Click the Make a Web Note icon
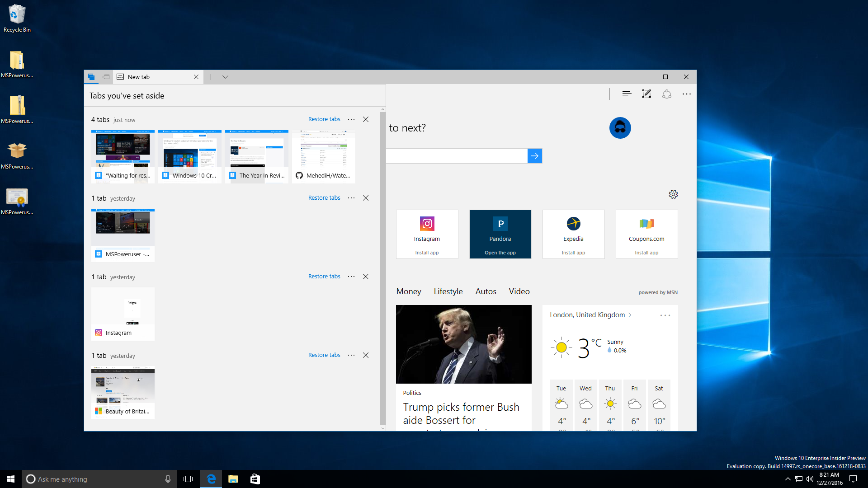Image resolution: width=868 pixels, height=488 pixels. coord(646,94)
